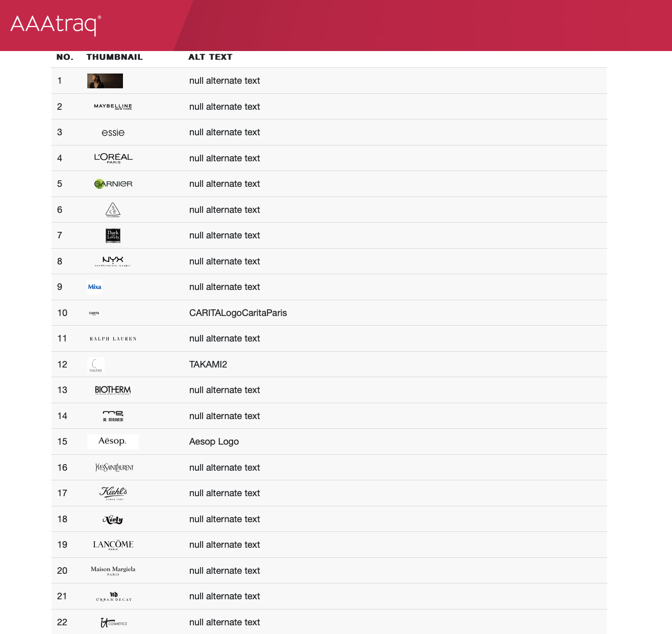
Task: Select the Aesop logo thumbnail
Action: [113, 442]
